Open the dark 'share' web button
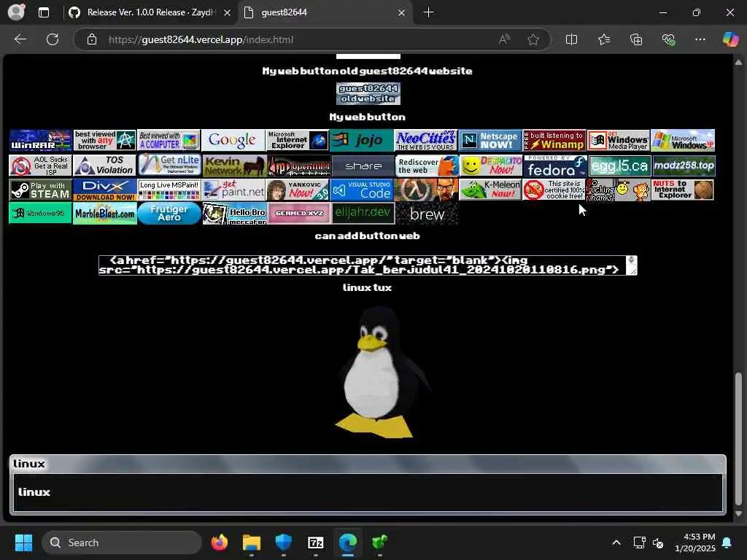The image size is (747, 560). tap(363, 166)
